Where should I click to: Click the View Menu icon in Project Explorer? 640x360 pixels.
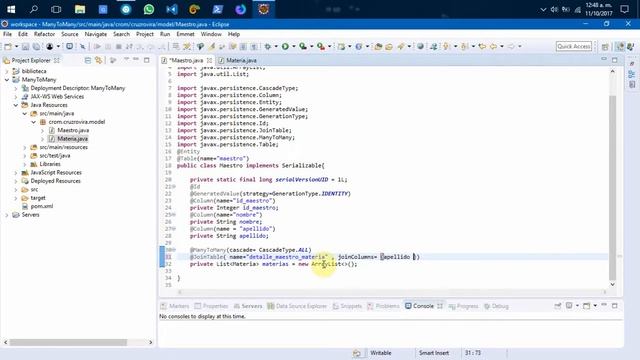[x=126, y=60]
